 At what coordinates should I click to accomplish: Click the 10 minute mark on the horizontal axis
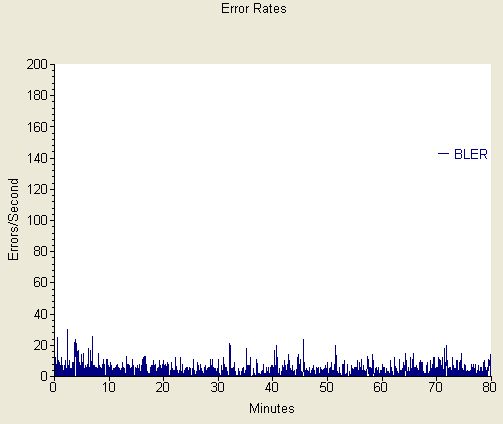(x=109, y=387)
